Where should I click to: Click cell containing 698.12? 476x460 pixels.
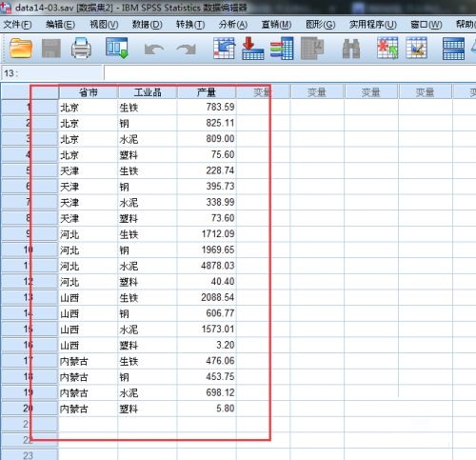click(207, 392)
